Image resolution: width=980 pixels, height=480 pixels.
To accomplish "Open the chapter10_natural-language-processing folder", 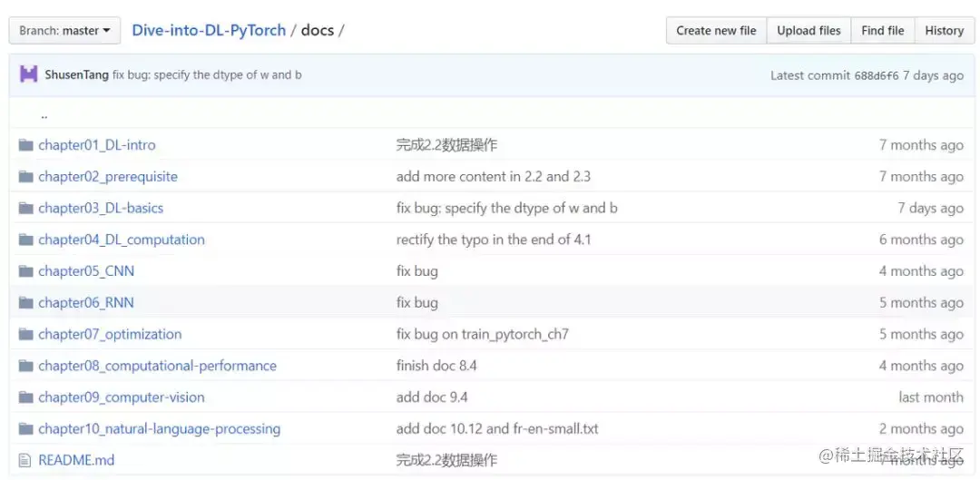I will click(160, 429).
